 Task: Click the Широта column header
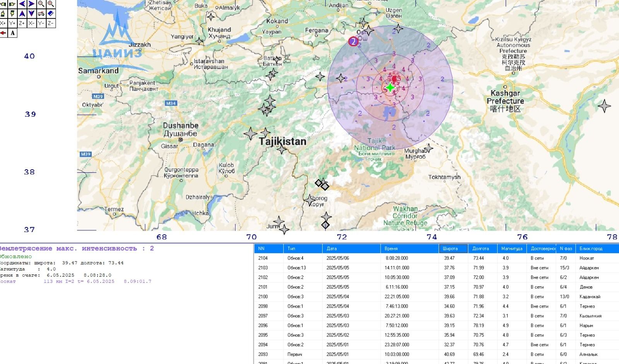click(453, 248)
